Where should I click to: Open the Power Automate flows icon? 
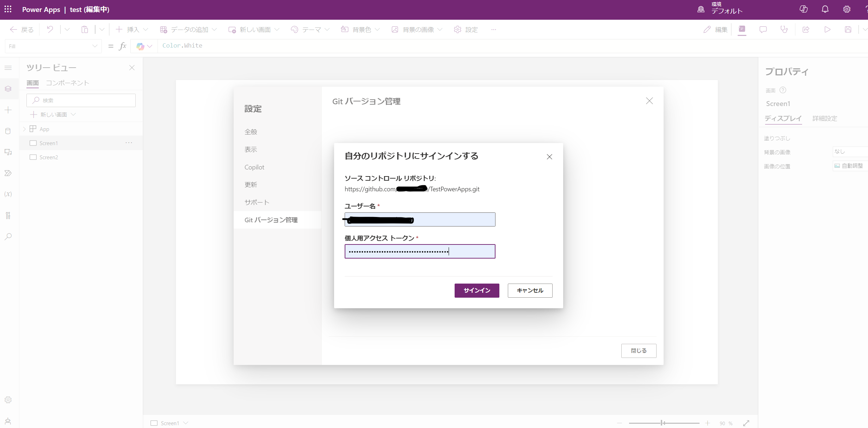tap(8, 173)
